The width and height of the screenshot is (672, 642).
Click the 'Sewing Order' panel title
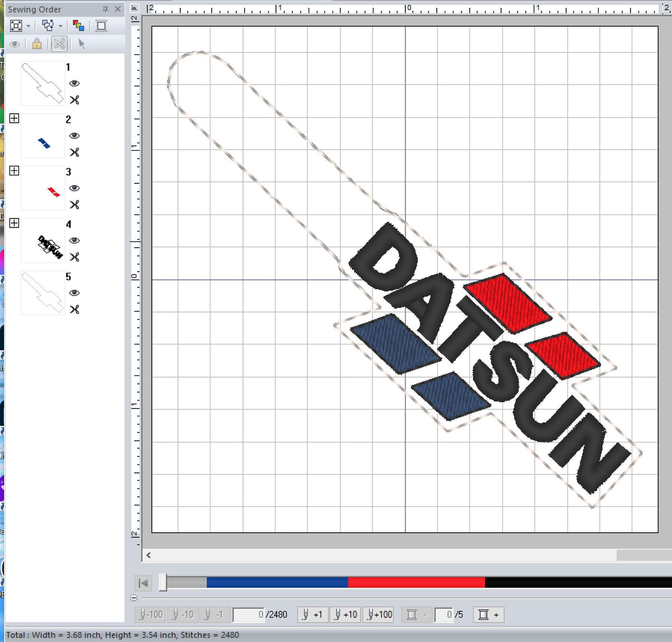[x=35, y=10]
